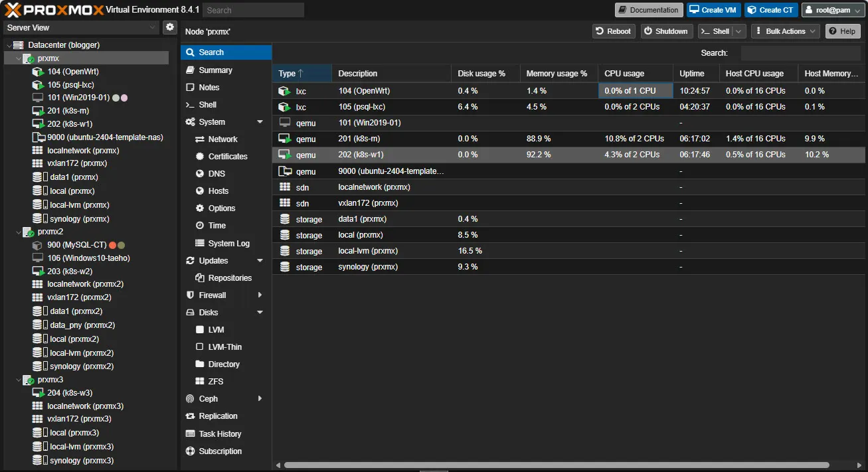Collapse the Disks section arrow
The width and height of the screenshot is (868, 472).
point(260,313)
